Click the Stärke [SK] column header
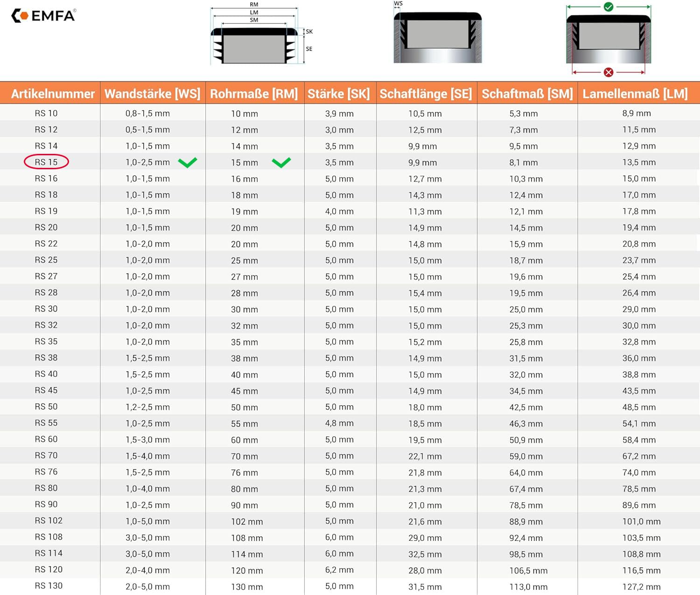700x595 pixels. [x=339, y=94]
